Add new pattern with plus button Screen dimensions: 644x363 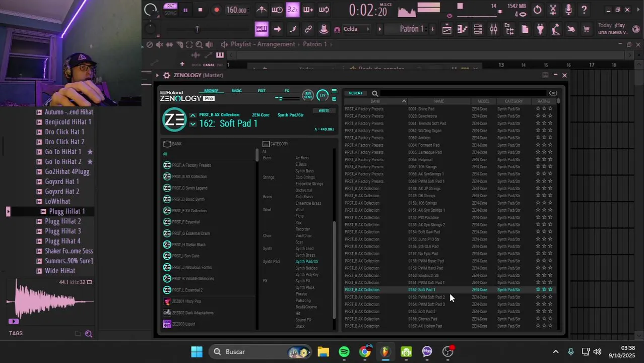tap(432, 29)
